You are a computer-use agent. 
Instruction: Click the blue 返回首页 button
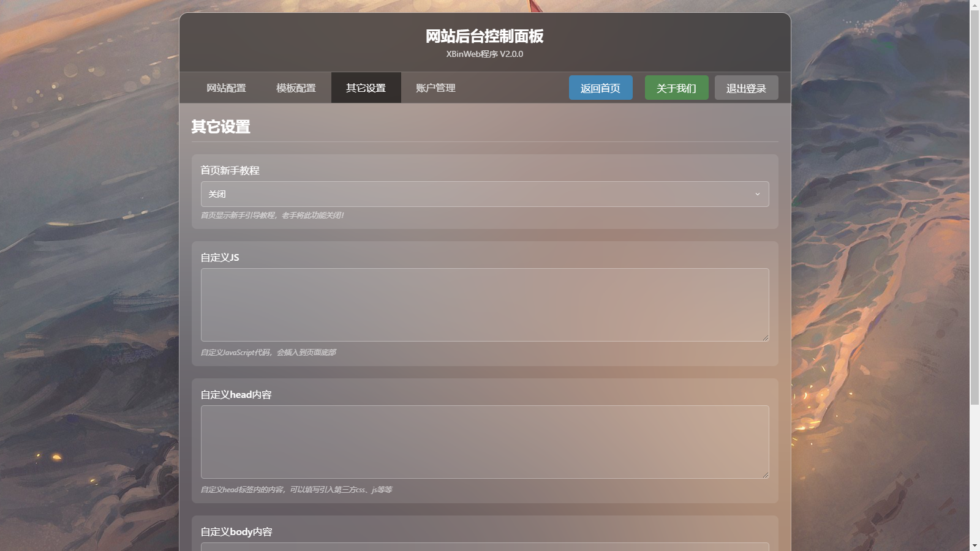coord(600,88)
